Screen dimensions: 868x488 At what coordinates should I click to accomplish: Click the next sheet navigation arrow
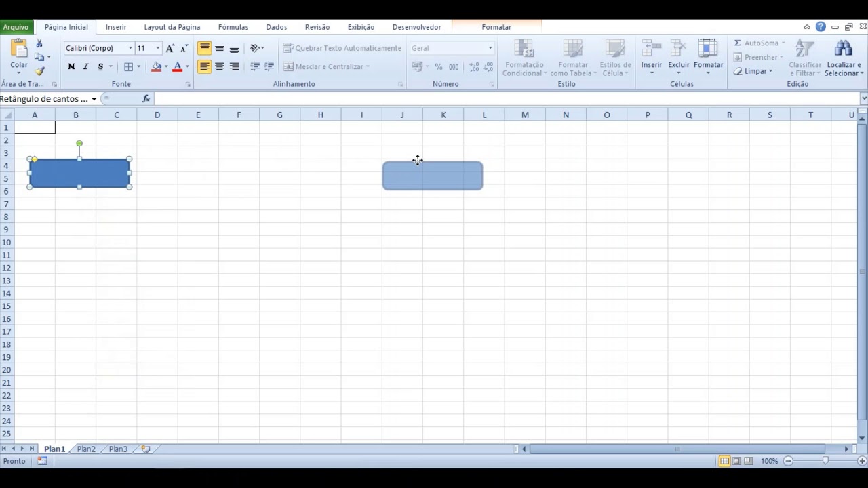[x=22, y=449]
